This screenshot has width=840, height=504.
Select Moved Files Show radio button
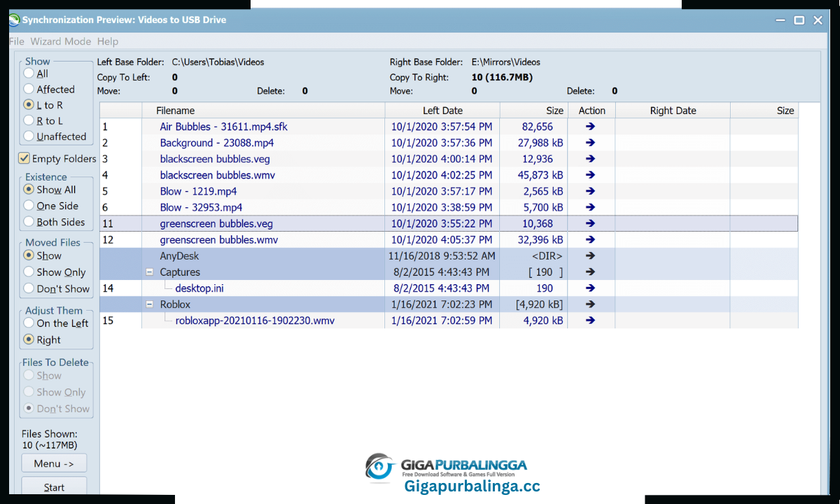[29, 255]
